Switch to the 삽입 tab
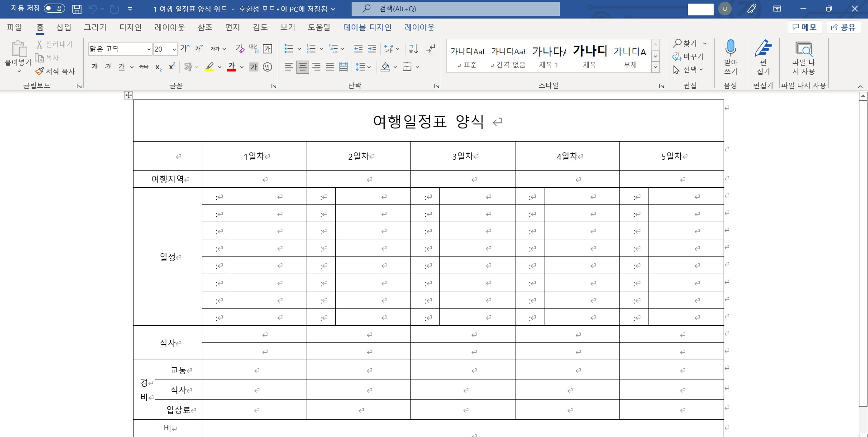 click(x=64, y=28)
